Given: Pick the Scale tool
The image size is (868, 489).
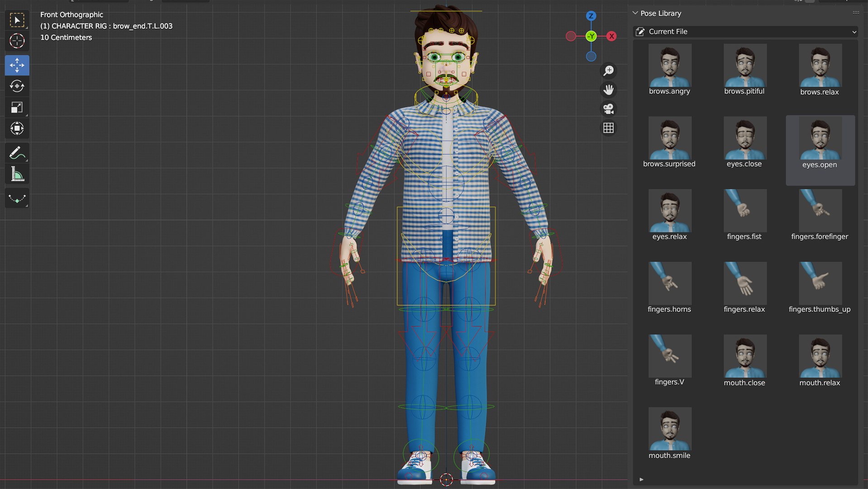Looking at the screenshot, I should click(17, 107).
